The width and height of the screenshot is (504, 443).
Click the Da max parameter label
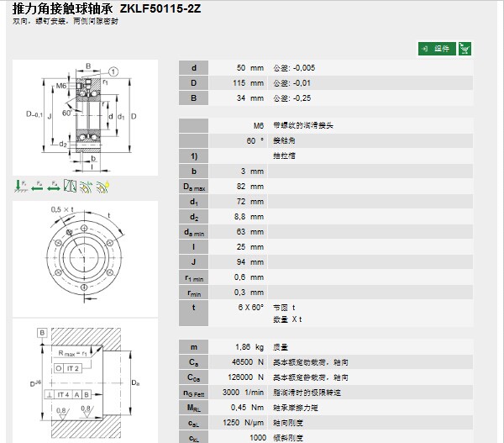coord(194,187)
